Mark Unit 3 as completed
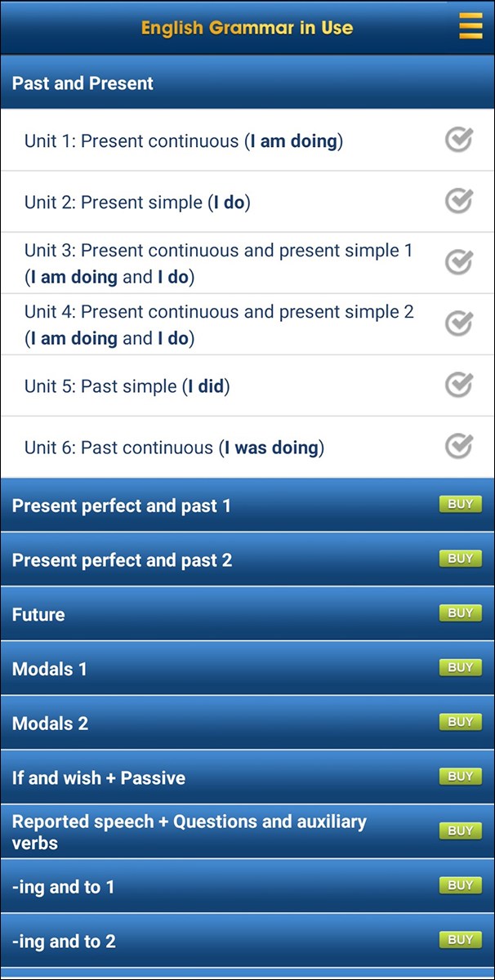The height and width of the screenshot is (980, 495). coord(457,261)
